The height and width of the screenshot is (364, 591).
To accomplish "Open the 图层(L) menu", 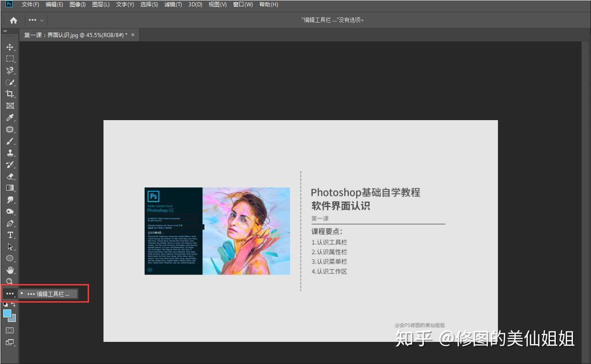I will 101,5.
